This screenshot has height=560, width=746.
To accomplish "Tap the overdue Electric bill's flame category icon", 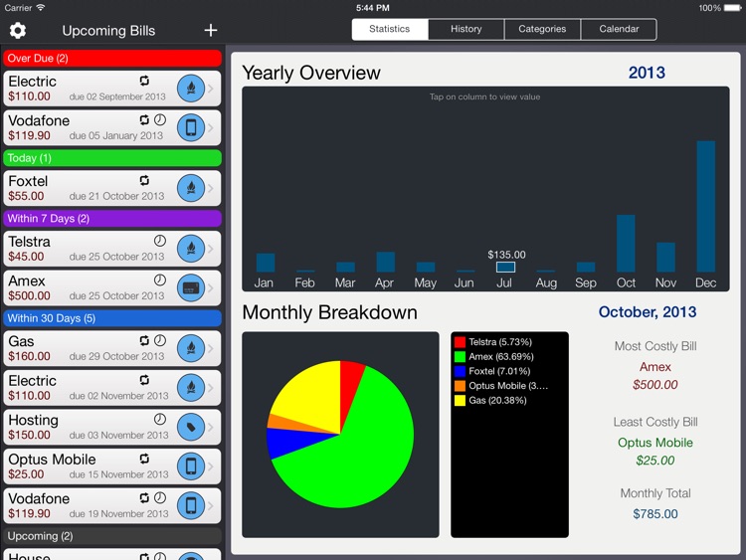I will coord(191,89).
